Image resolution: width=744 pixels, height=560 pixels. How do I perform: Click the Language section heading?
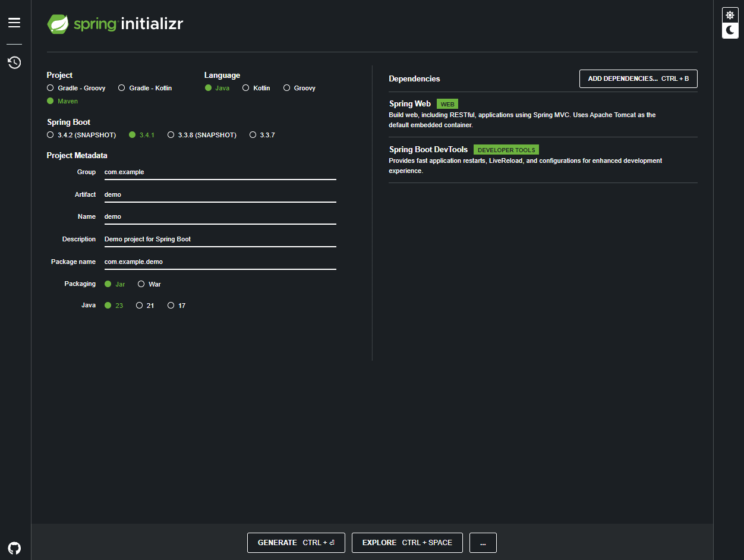pyautogui.click(x=222, y=75)
